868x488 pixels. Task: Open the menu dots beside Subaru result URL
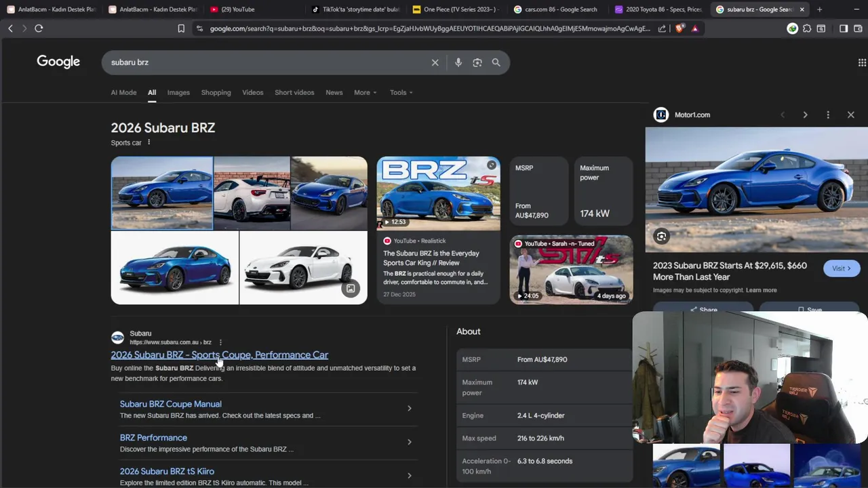click(x=220, y=342)
